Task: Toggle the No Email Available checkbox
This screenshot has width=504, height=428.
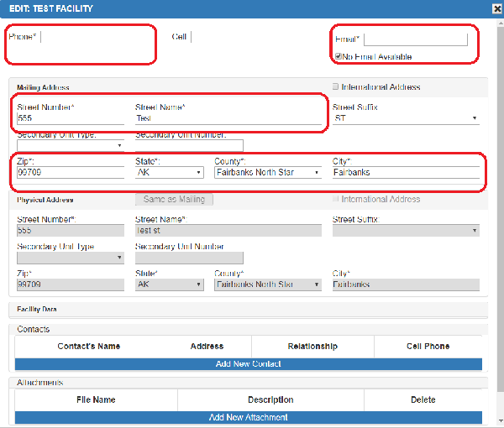Action: click(338, 57)
